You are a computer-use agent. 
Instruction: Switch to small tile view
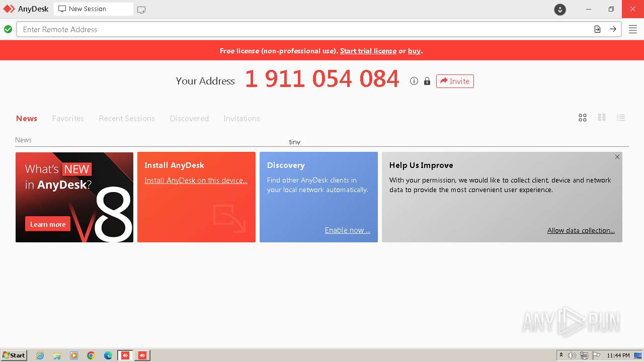click(x=602, y=118)
